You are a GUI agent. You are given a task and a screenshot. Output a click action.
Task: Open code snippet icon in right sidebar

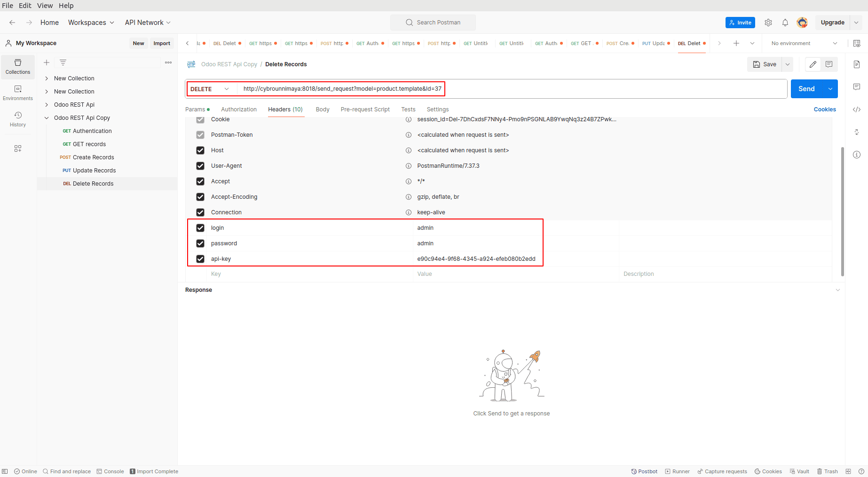click(857, 109)
